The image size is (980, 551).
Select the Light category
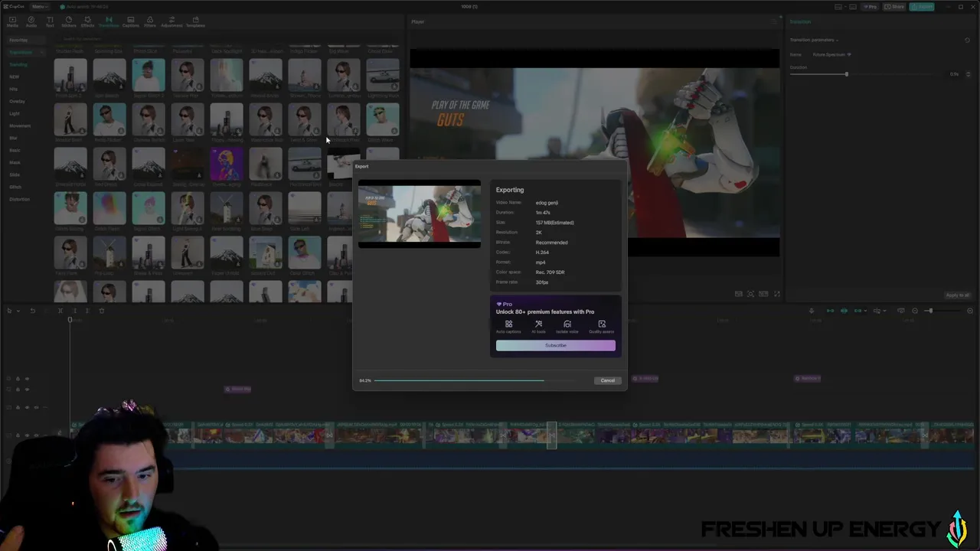tap(15, 113)
